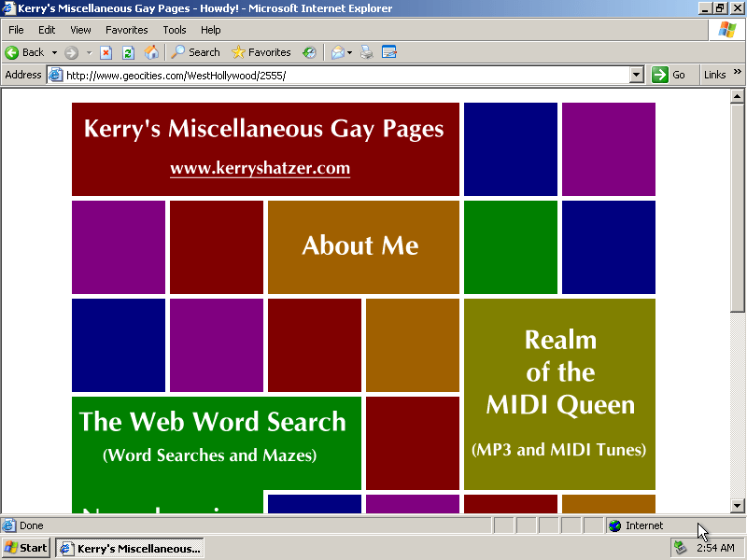Open the View menu
747x560 pixels.
(x=80, y=30)
